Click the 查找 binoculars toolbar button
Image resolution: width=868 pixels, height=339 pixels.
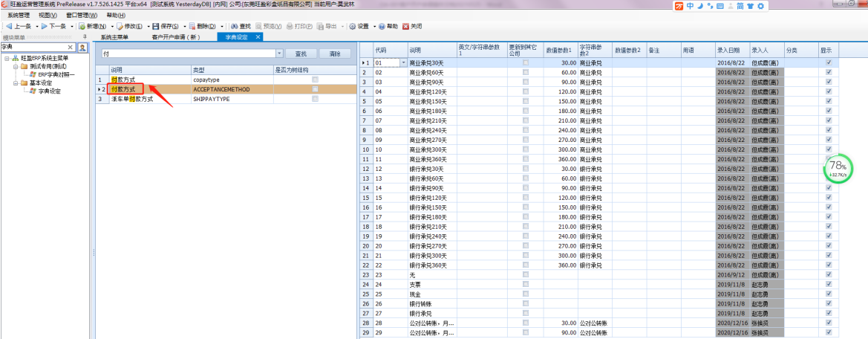pyautogui.click(x=241, y=26)
